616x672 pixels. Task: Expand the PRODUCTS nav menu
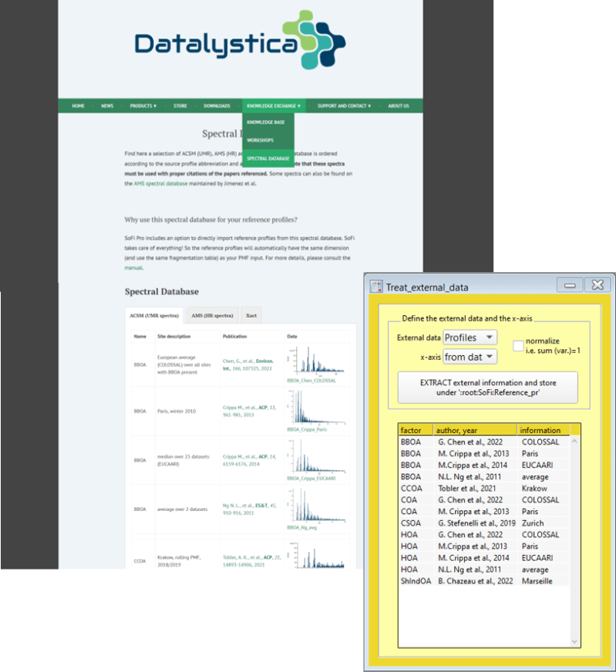(x=143, y=106)
